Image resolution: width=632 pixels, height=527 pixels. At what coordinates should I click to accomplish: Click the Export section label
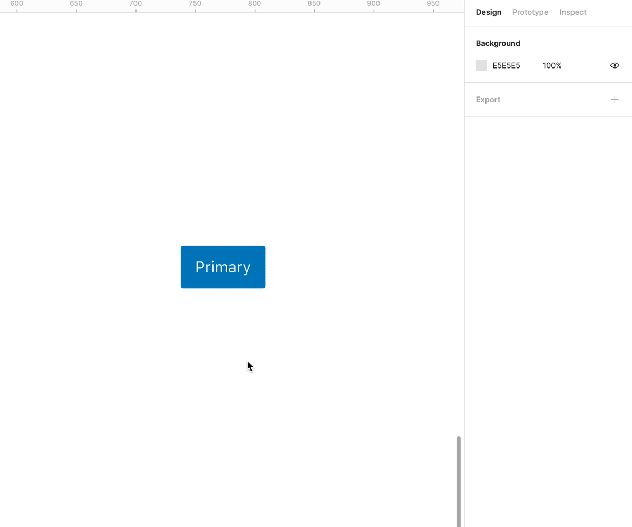click(488, 100)
